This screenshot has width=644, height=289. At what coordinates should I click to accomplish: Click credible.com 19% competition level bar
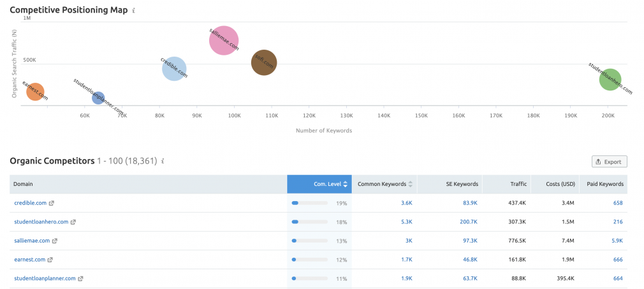point(310,203)
